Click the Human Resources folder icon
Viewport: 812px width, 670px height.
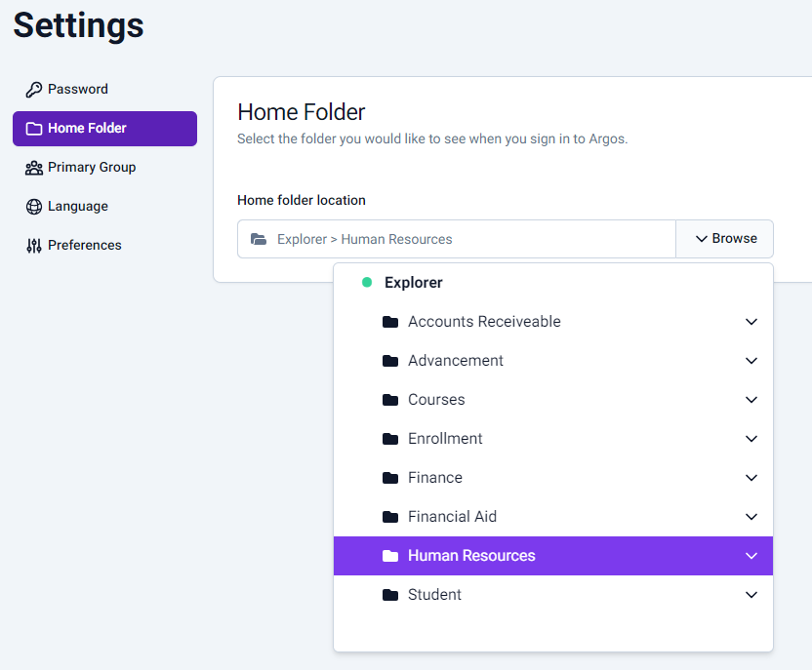390,556
